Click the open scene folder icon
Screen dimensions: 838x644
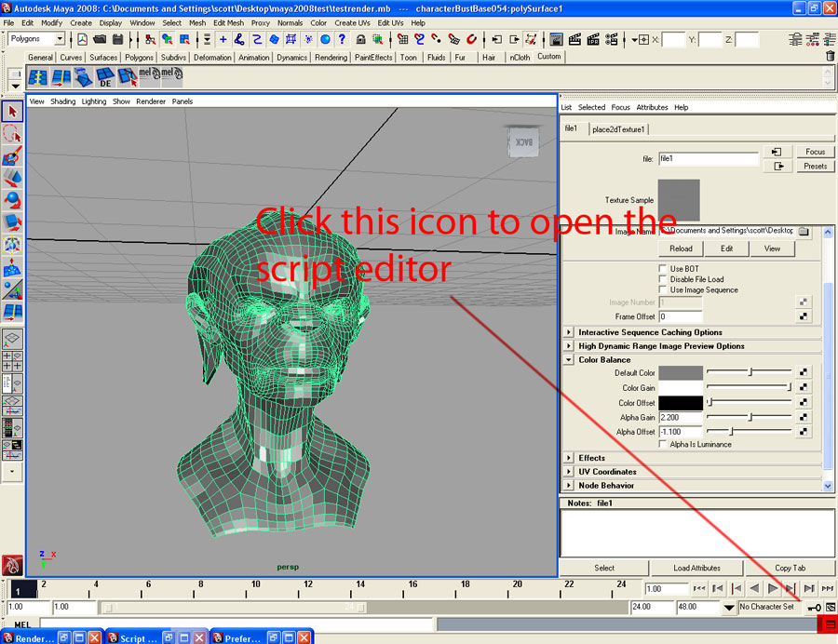pyautogui.click(x=100, y=40)
